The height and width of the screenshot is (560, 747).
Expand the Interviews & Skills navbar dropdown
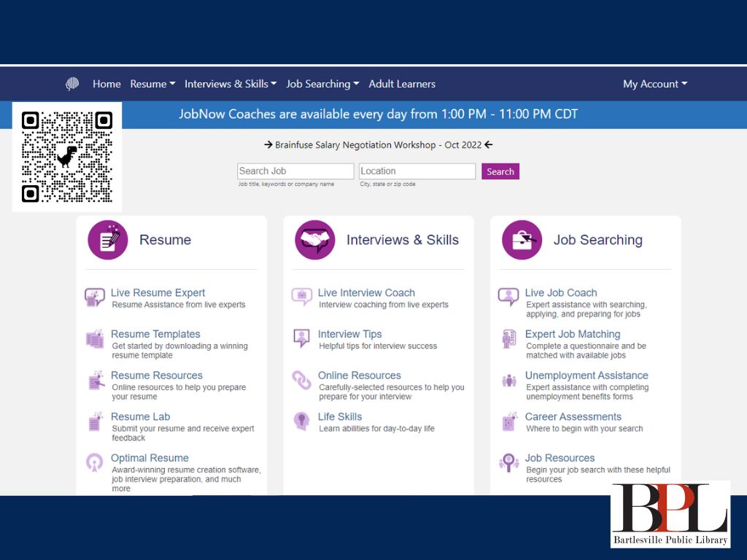231,84
